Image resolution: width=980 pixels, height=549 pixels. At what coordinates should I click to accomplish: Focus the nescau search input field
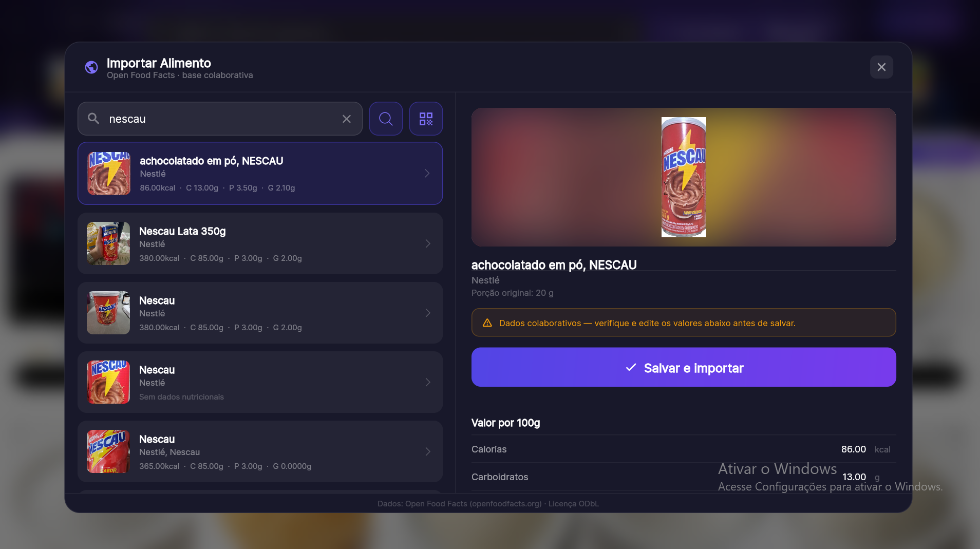click(220, 119)
